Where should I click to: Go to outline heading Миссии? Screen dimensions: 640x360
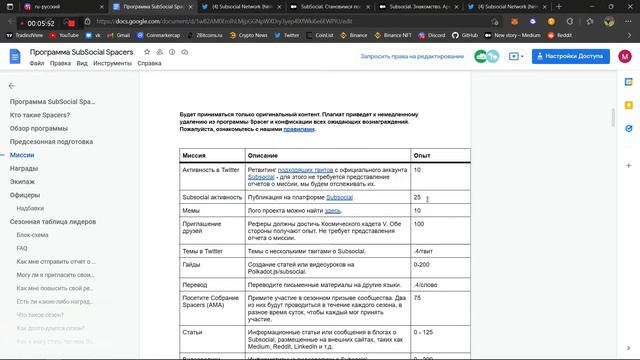point(22,155)
